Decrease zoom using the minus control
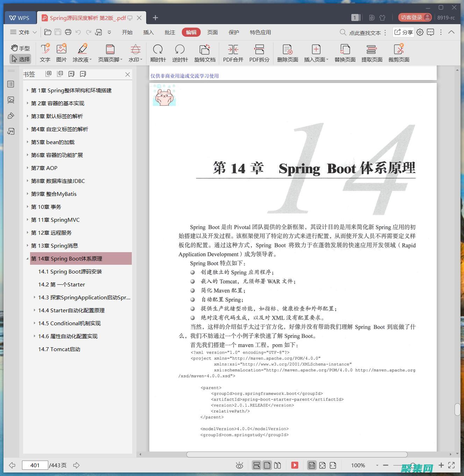 [385, 465]
